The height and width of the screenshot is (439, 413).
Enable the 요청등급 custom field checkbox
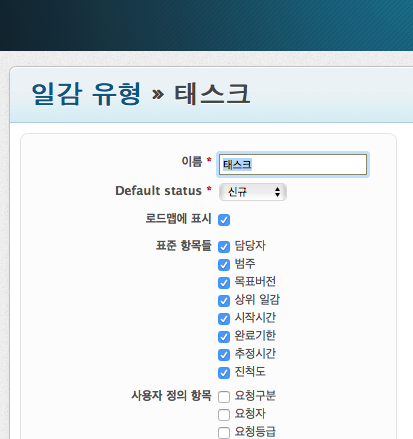click(x=224, y=433)
